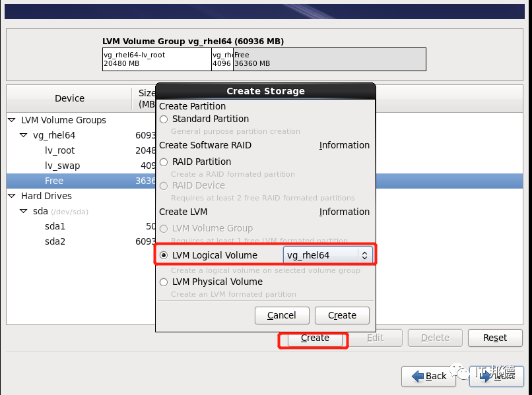
Task: Click the blue left-arrow icon on Back
Action: coord(418,377)
